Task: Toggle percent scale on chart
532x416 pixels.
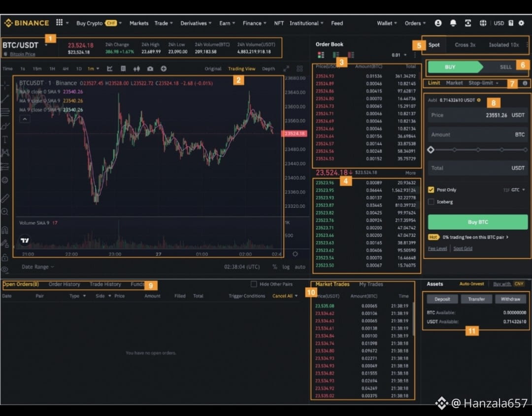Action: pos(275,267)
